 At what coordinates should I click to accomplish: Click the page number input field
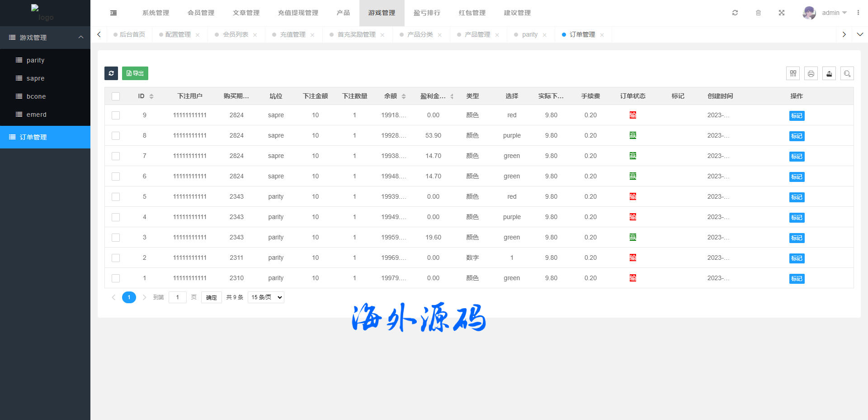178,297
